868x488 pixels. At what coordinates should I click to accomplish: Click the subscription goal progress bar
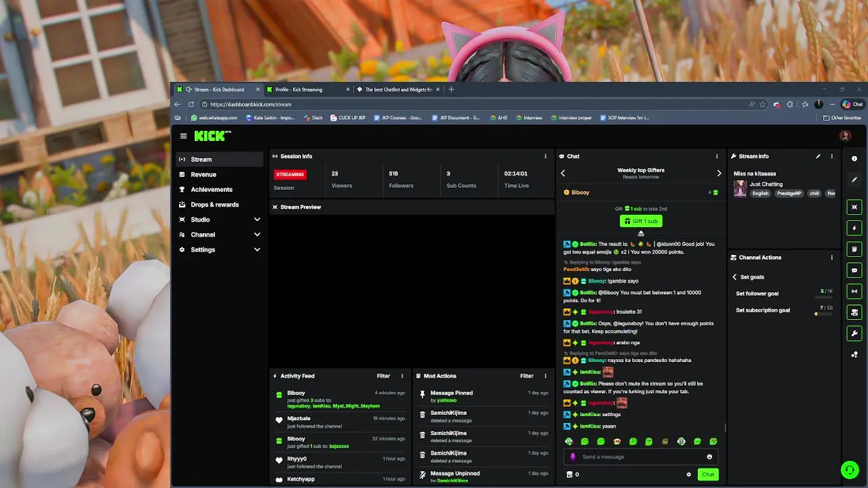click(x=824, y=314)
